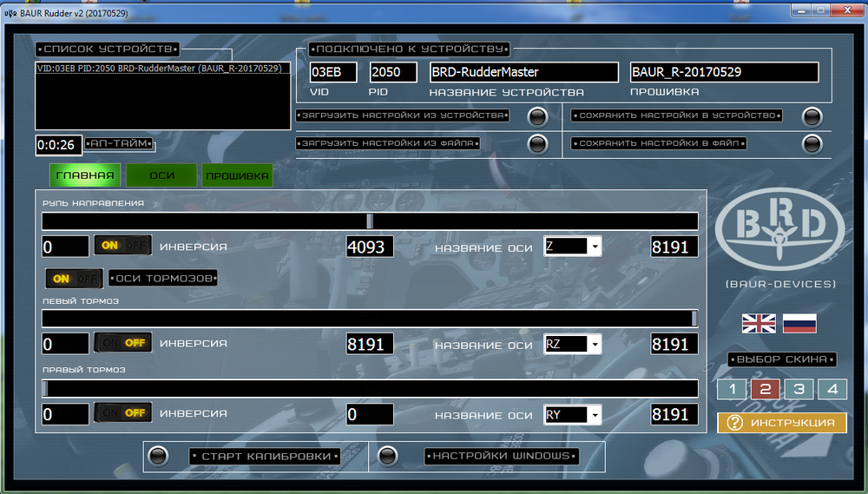Click СОХРАНИТЬ НАСТРОЙКИ В УСТРОЙСТВО label
This screenshot has height=494, width=868.
pos(676,115)
